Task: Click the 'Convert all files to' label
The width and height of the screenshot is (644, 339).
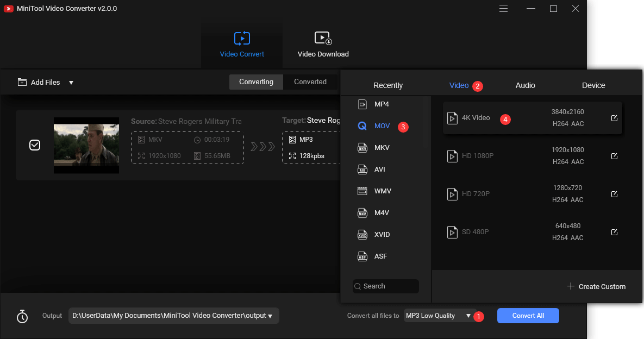Action: pyautogui.click(x=373, y=316)
